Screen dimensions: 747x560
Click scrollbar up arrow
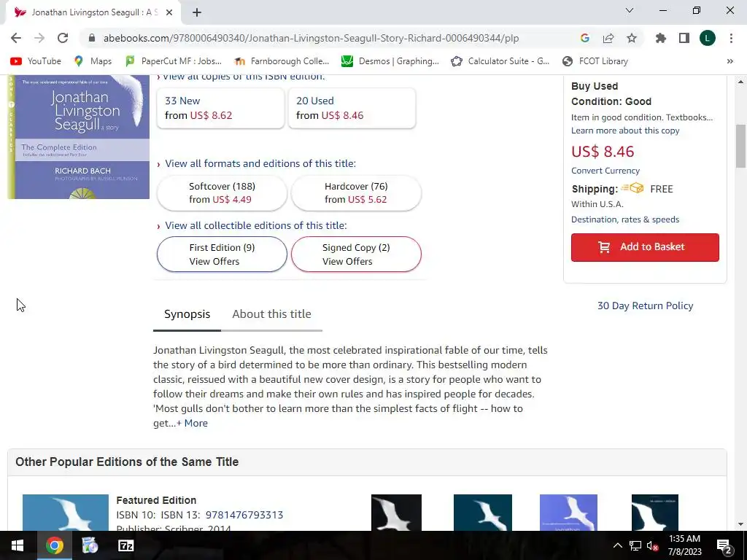click(x=741, y=82)
